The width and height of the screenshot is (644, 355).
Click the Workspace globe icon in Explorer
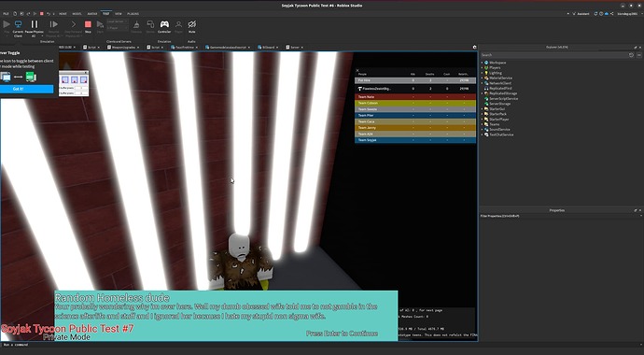tap(486, 63)
